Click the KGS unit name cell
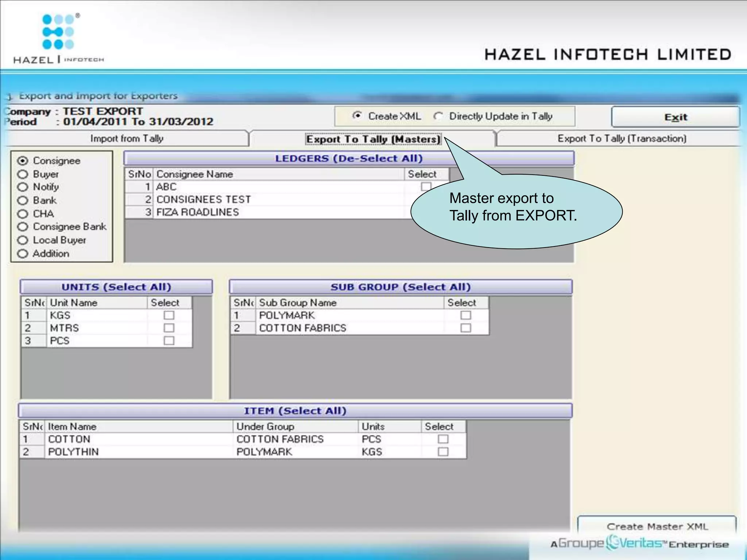 [97, 315]
